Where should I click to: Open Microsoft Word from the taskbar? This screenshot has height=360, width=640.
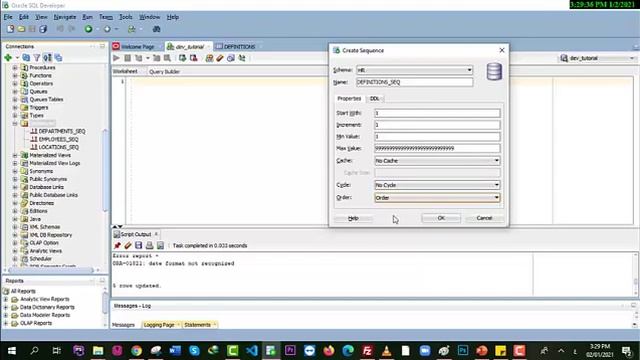tap(175, 351)
